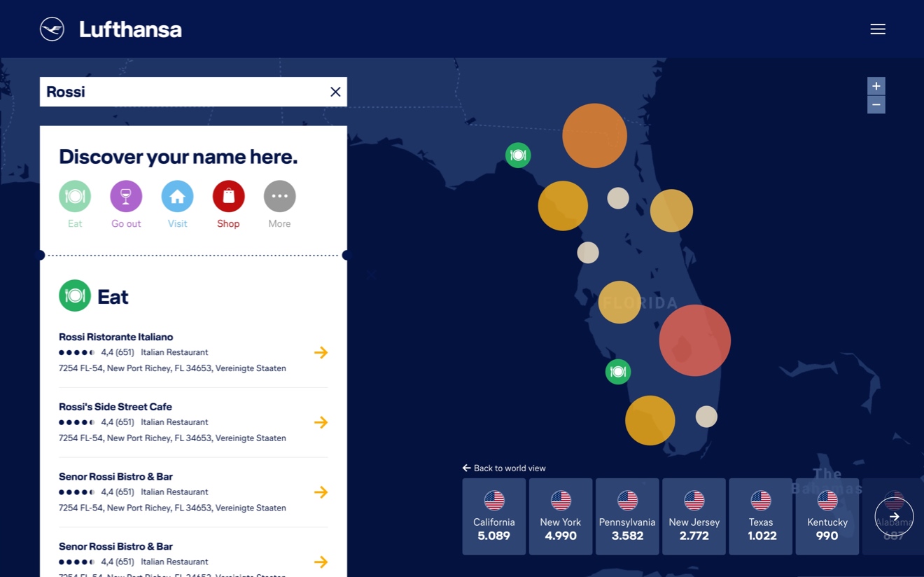This screenshot has width=924, height=577.
Task: Click the More label
Action: [279, 223]
